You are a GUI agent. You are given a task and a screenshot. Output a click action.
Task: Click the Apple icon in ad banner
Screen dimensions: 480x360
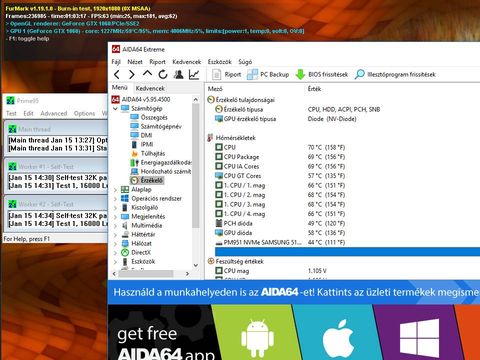[x=339, y=339]
